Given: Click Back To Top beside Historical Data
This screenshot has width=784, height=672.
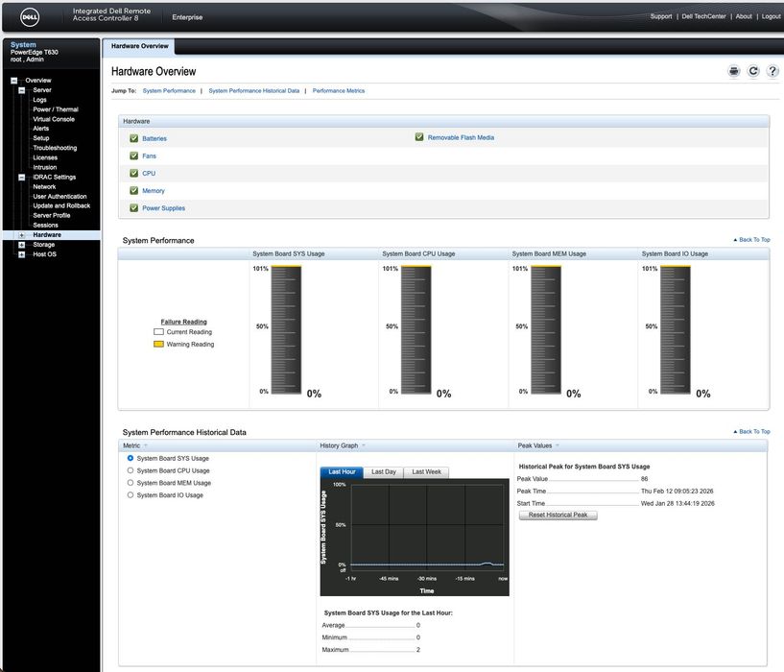Looking at the screenshot, I should pyautogui.click(x=751, y=431).
